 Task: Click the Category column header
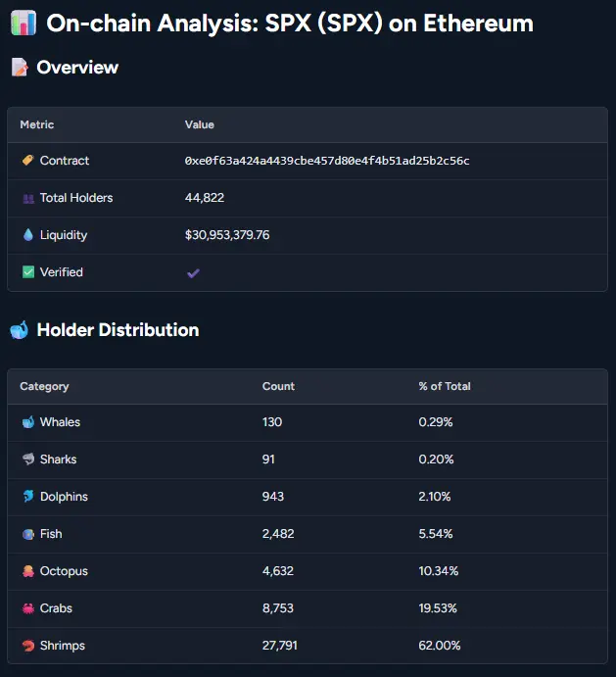(44, 386)
